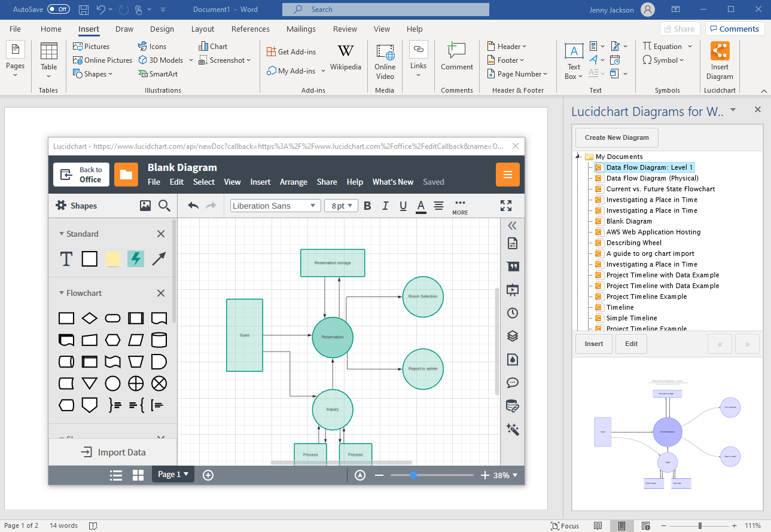
Task: Open the Page 1 dropdown
Action: [x=172, y=474]
